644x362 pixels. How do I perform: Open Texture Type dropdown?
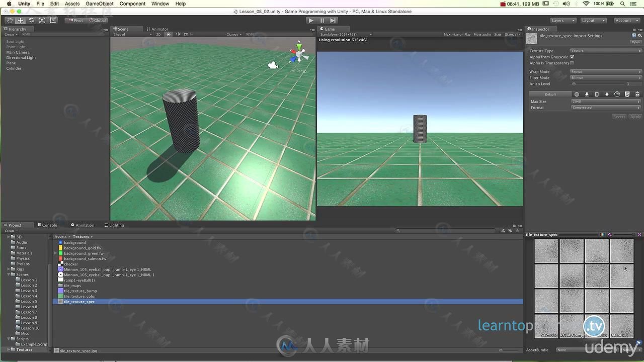pyautogui.click(x=606, y=51)
